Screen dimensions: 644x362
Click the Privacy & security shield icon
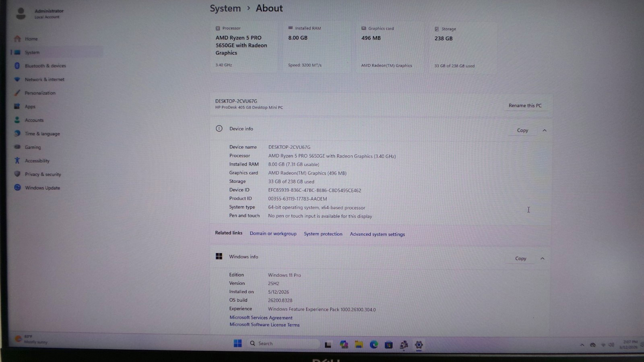(17, 174)
